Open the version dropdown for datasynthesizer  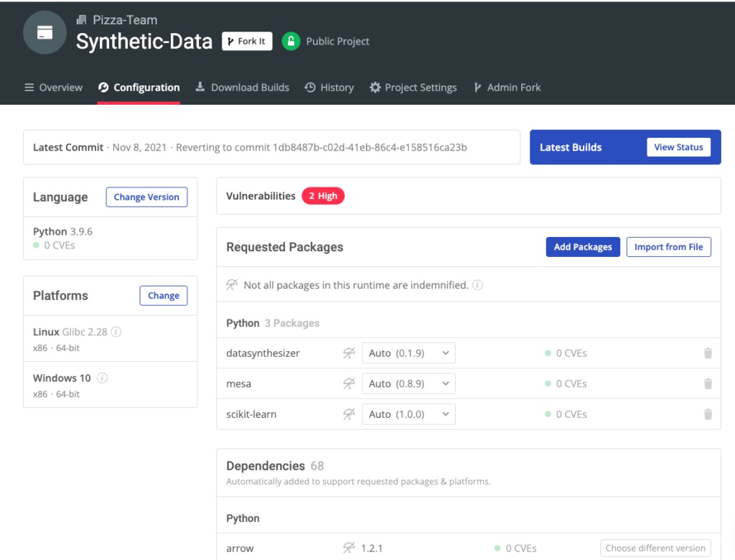(408, 353)
